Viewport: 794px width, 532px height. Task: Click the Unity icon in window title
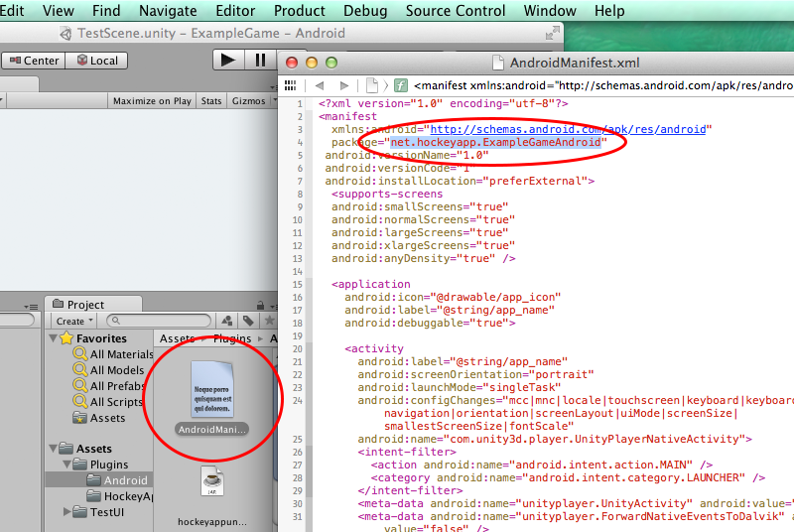[x=66, y=34]
